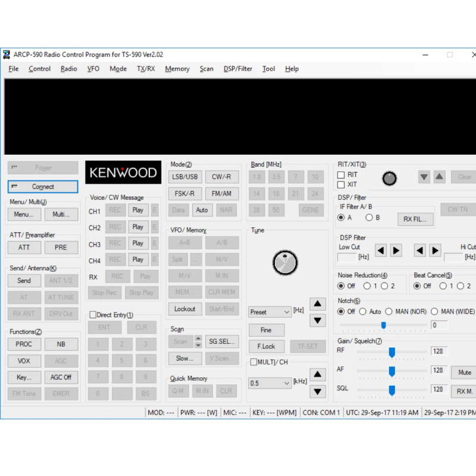
Task: Click the AF gain slider
Action: tap(392, 371)
